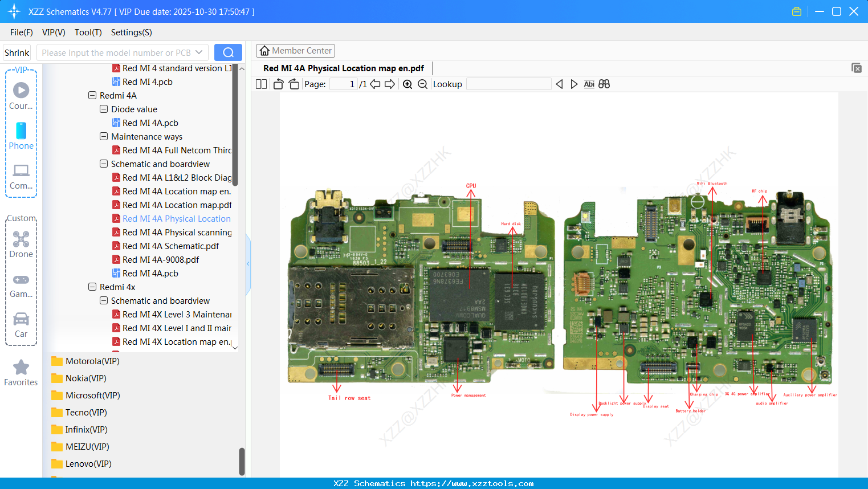Click the Shrink button

click(17, 52)
